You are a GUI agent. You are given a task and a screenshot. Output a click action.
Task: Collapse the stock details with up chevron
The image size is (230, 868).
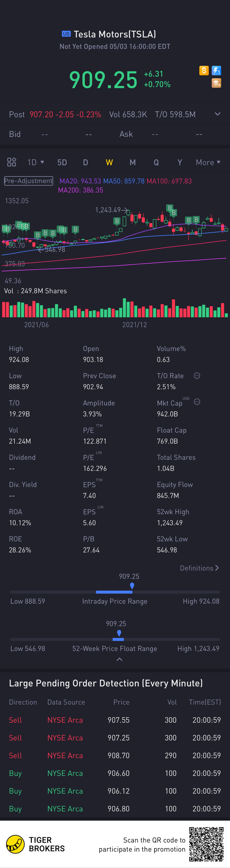tap(119, 659)
